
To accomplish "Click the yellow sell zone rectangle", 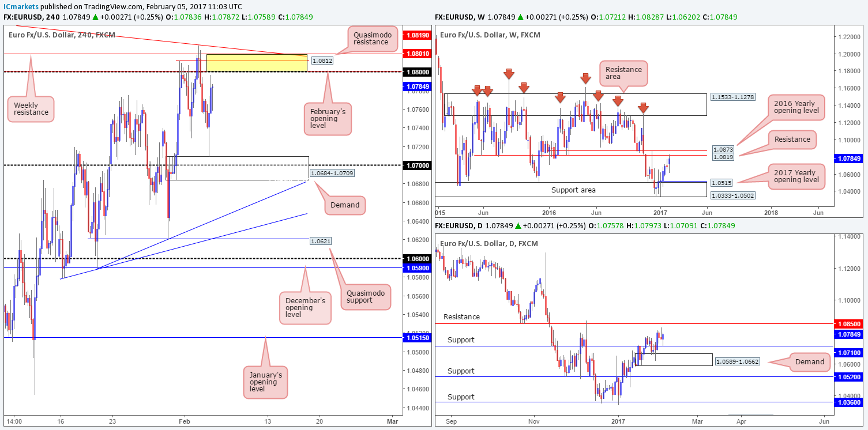I will pos(256,62).
